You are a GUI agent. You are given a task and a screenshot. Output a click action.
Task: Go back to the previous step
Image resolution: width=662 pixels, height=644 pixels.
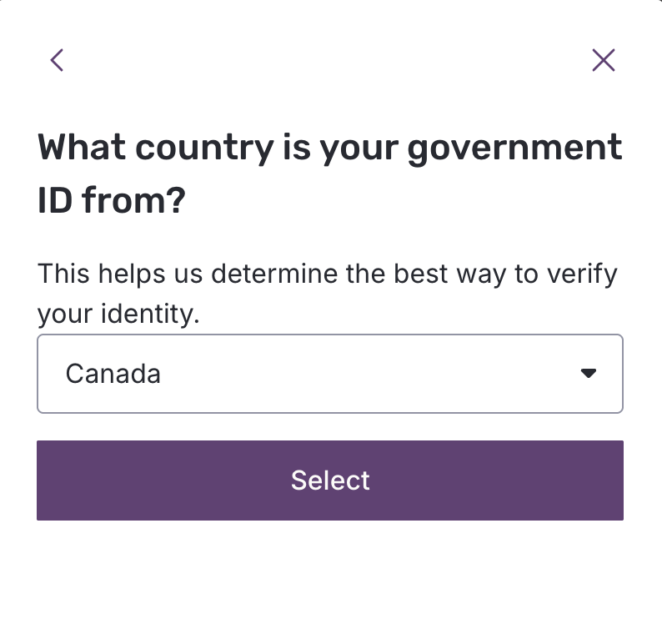click(57, 60)
